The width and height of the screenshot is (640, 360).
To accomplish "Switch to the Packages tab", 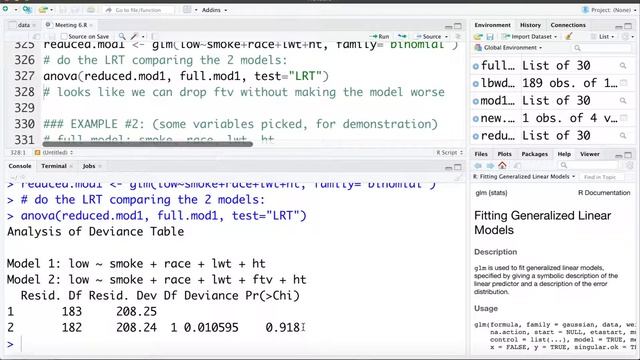I will (x=534, y=154).
